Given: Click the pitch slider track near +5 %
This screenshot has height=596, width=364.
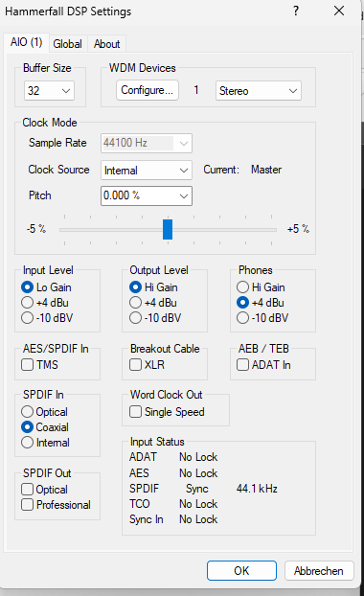Looking at the screenshot, I should pyautogui.click(x=271, y=230).
